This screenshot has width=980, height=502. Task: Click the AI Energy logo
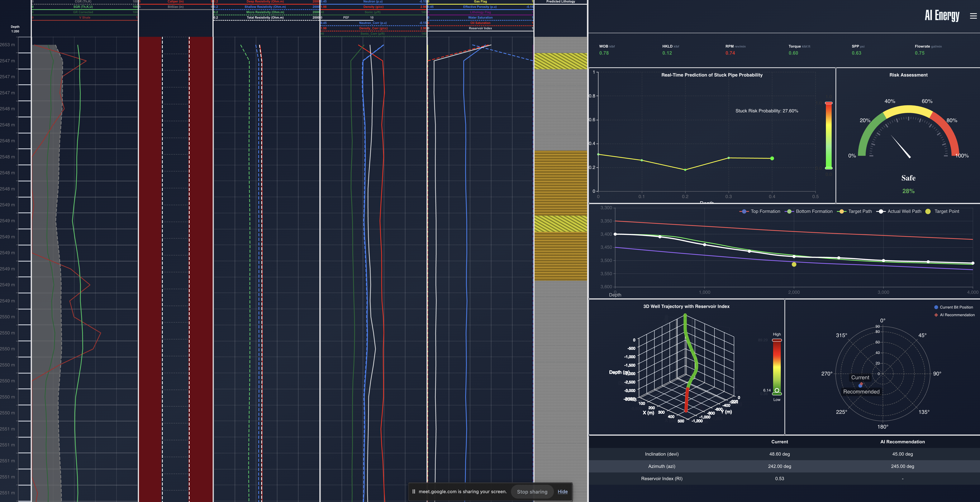942,16
